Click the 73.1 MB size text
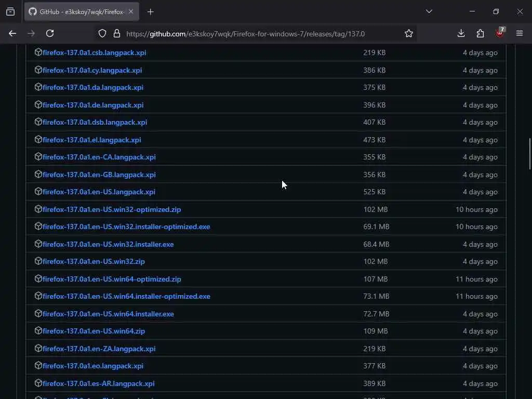 coord(376,296)
